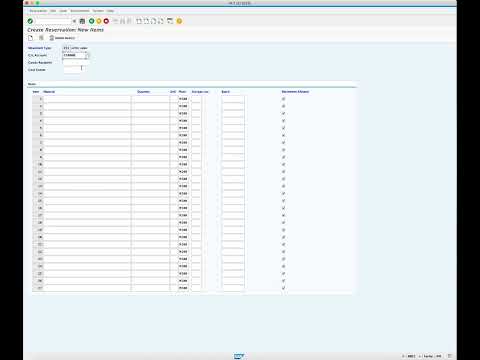Click the Goods Recipient input field
The image size is (480, 360).
pos(76,63)
